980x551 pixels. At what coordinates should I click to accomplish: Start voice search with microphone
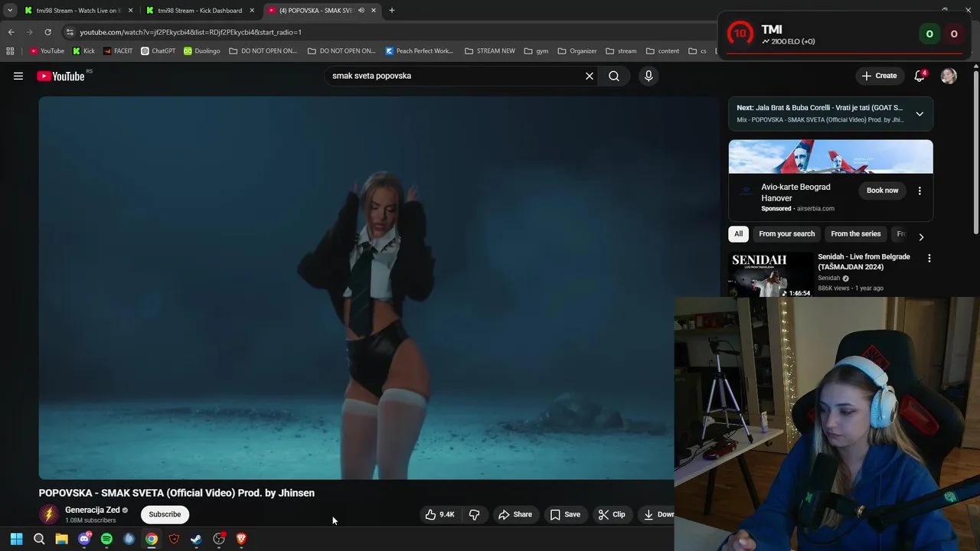(x=648, y=76)
